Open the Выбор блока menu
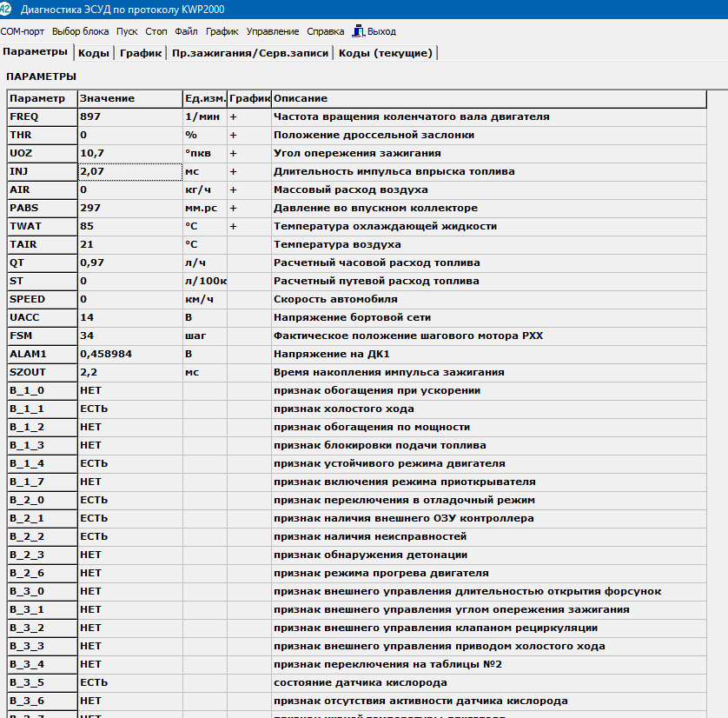This screenshot has width=728, height=718. coord(80,31)
